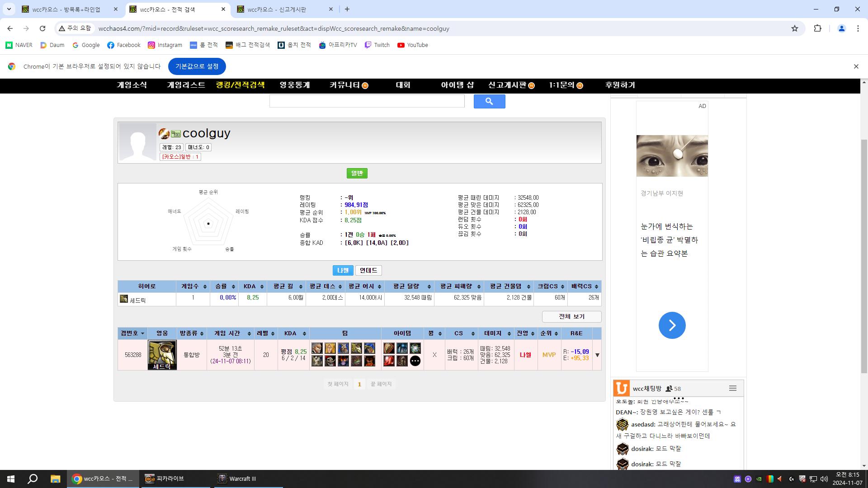This screenshot has height=488, width=868.
Task: Open 게임소식 menu
Action: 132,85
